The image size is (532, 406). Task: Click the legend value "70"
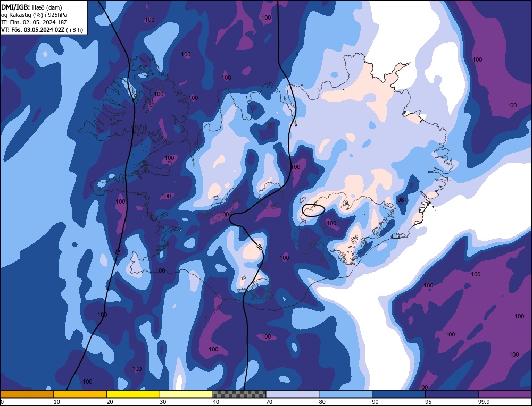coord(269,402)
